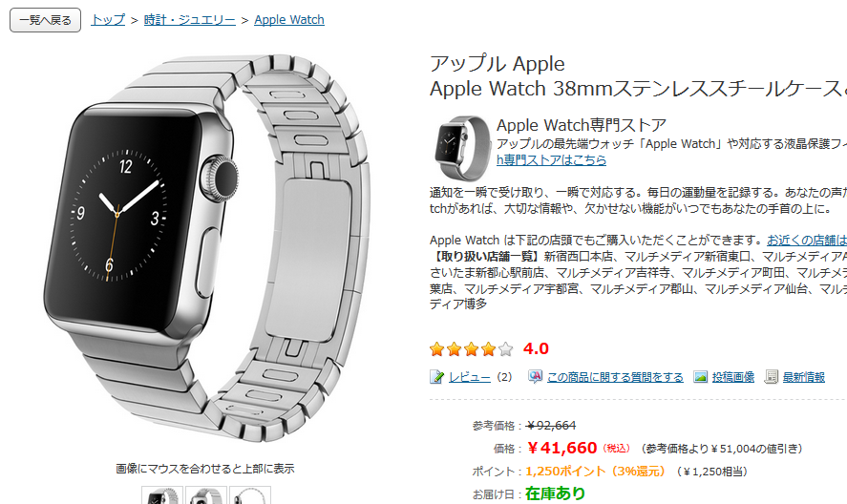Image resolution: width=847 pixels, height=504 pixels.
Task: Open the Apple Watch breadcrumb link
Action: tap(289, 20)
